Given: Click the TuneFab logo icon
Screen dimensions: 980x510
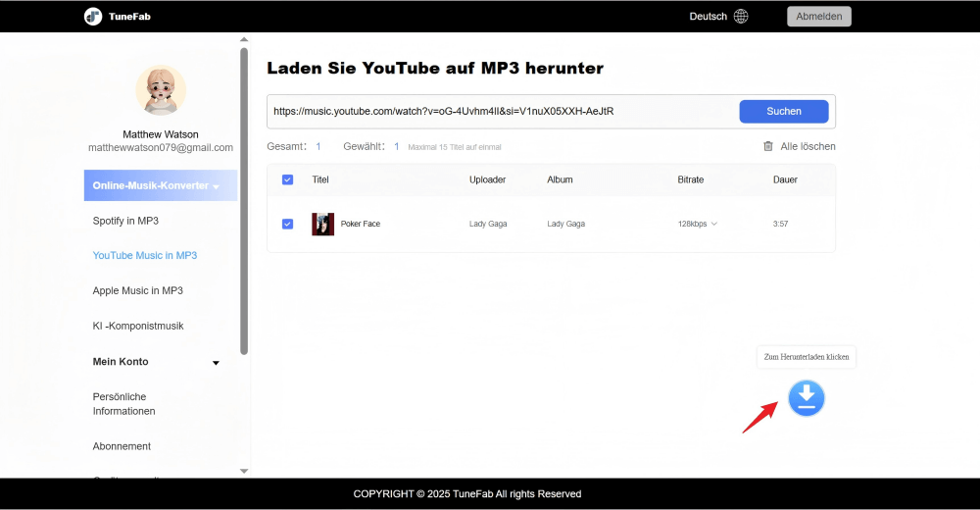Looking at the screenshot, I should coord(93,17).
